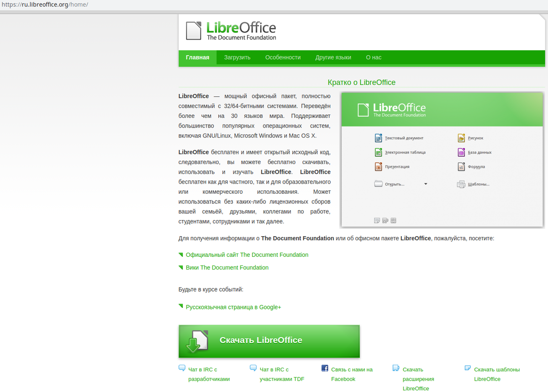The width and height of the screenshot is (548, 392).
Task: Click the second small icon at Start Center bottom
Action: tap(385, 220)
